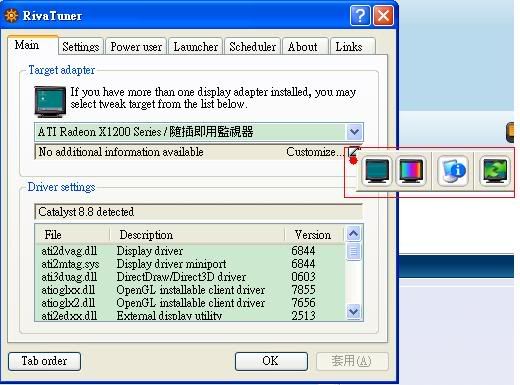
Task: Click the teal monitor icon in popup toolbar
Action: [x=377, y=171]
